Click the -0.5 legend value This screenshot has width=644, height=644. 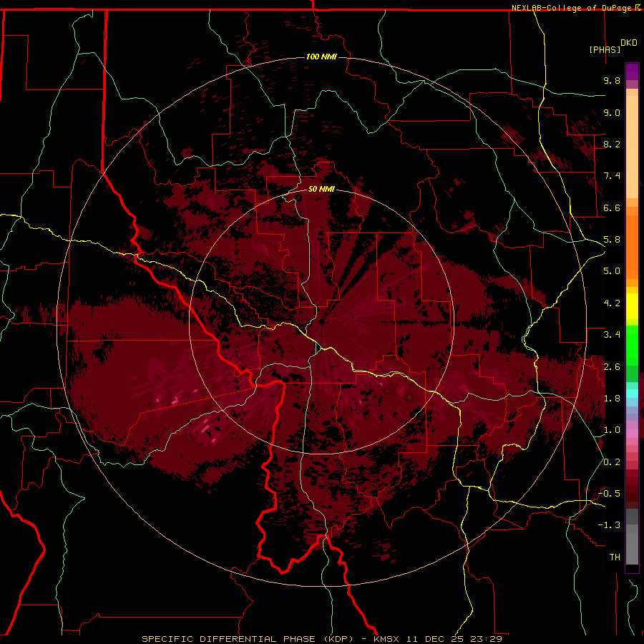point(609,494)
